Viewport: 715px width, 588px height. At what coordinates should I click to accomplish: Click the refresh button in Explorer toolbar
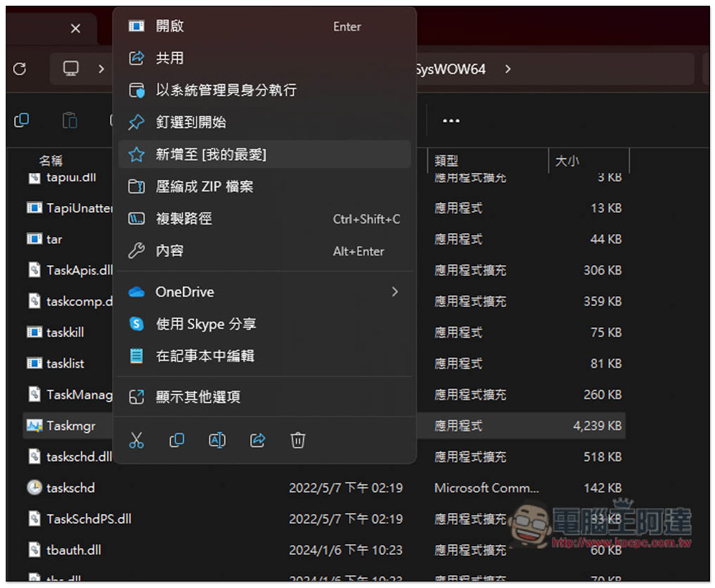click(x=19, y=69)
